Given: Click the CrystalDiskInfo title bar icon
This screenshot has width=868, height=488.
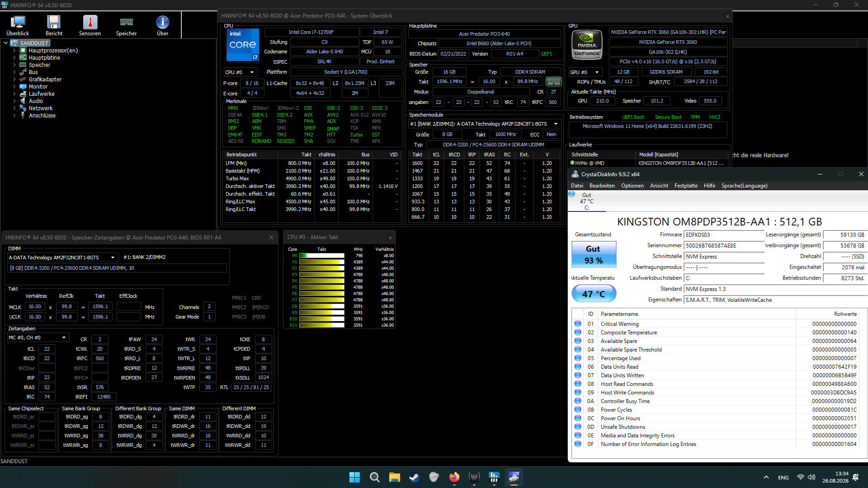Looking at the screenshot, I should coord(575,174).
